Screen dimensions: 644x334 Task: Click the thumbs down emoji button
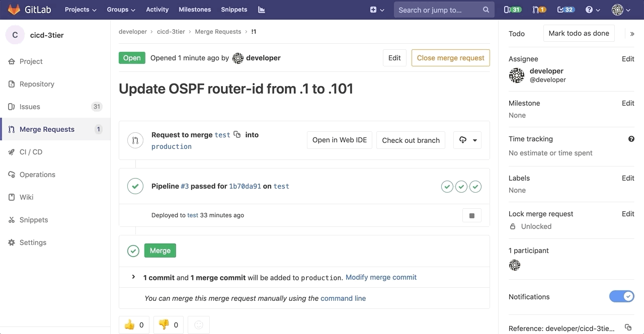click(x=168, y=325)
